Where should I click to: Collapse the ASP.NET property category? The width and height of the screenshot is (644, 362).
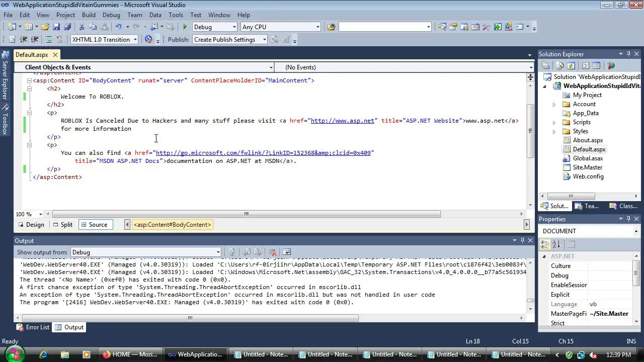coord(544,256)
